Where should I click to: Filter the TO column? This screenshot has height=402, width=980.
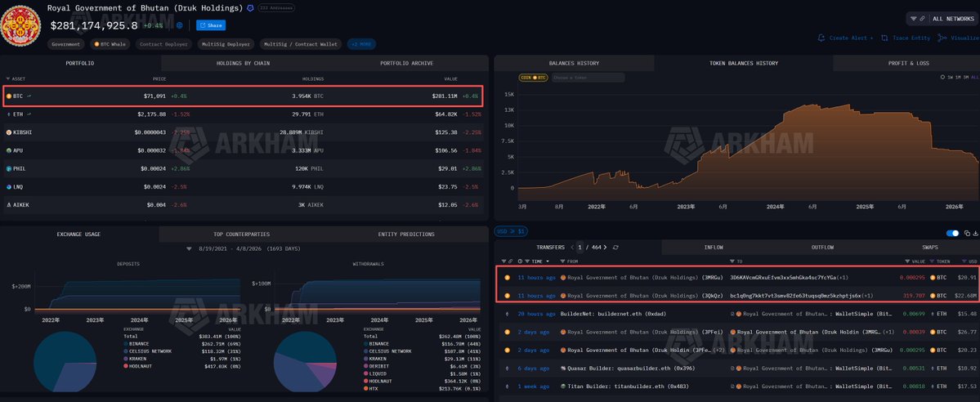point(732,261)
